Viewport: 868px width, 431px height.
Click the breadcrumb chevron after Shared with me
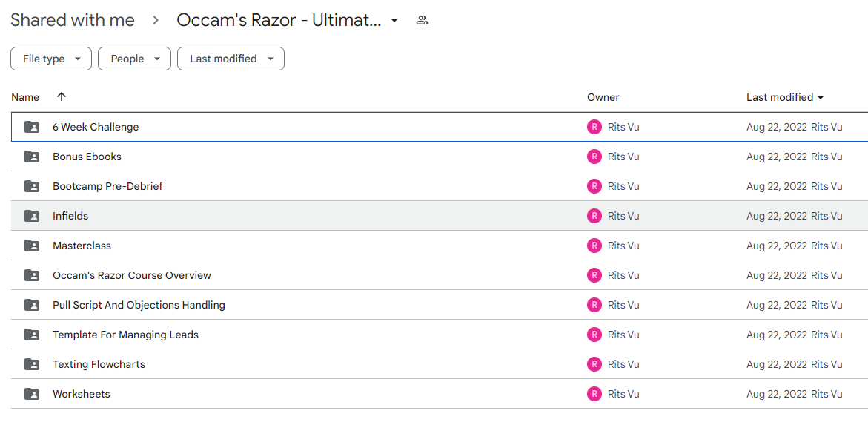156,21
